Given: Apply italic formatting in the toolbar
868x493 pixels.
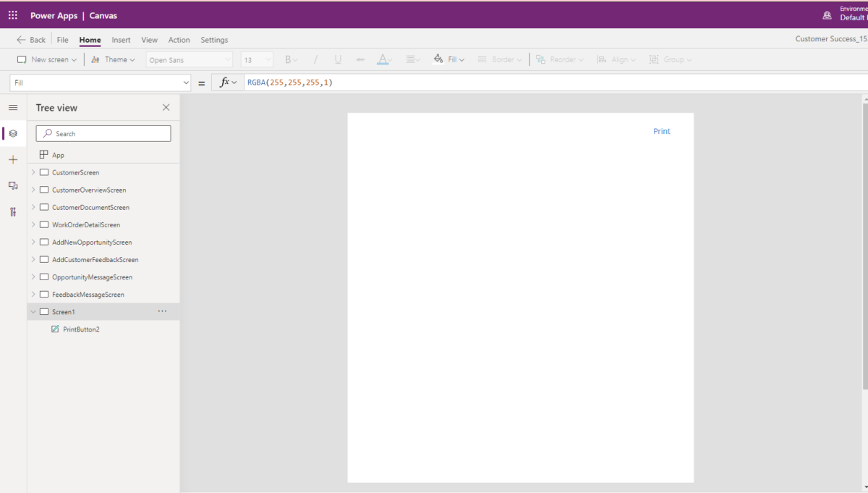Looking at the screenshot, I should click(x=316, y=59).
